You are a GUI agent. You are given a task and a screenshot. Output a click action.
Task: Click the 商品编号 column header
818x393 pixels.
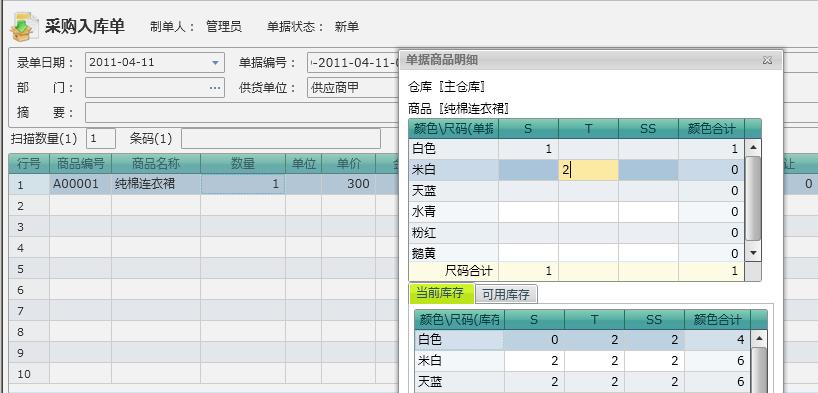point(80,164)
